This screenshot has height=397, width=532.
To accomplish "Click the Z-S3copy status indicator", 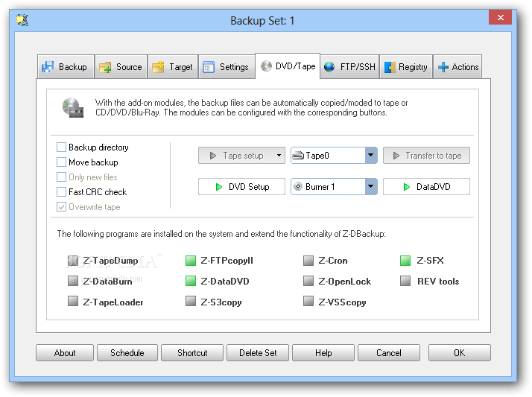I will (x=191, y=302).
